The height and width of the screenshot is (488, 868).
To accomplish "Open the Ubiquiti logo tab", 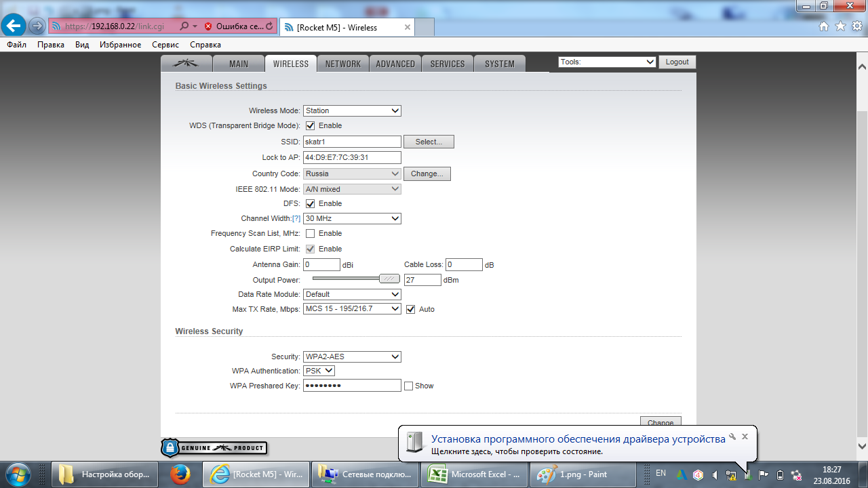I will [x=186, y=64].
